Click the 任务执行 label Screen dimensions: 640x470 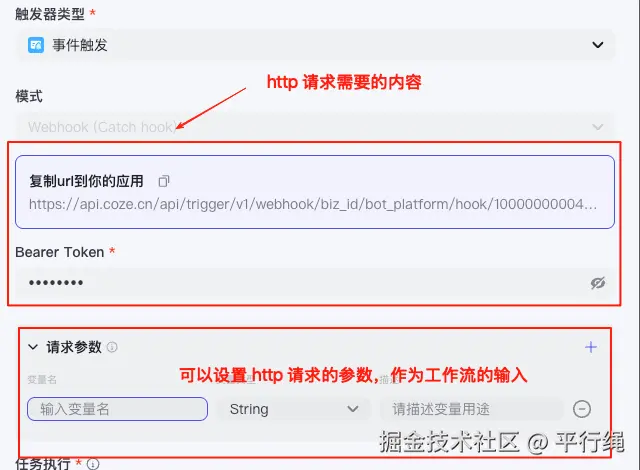click(43, 464)
